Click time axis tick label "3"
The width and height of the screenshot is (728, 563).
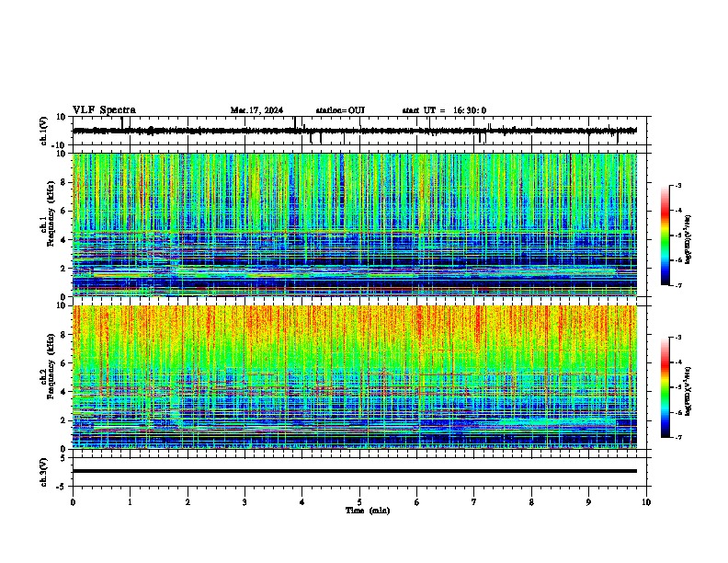(x=245, y=502)
